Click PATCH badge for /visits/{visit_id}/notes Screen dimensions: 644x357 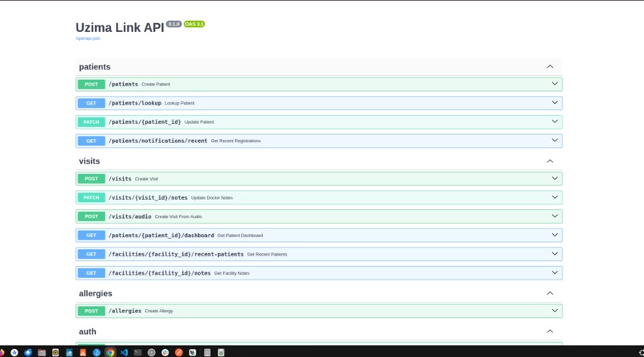click(91, 197)
